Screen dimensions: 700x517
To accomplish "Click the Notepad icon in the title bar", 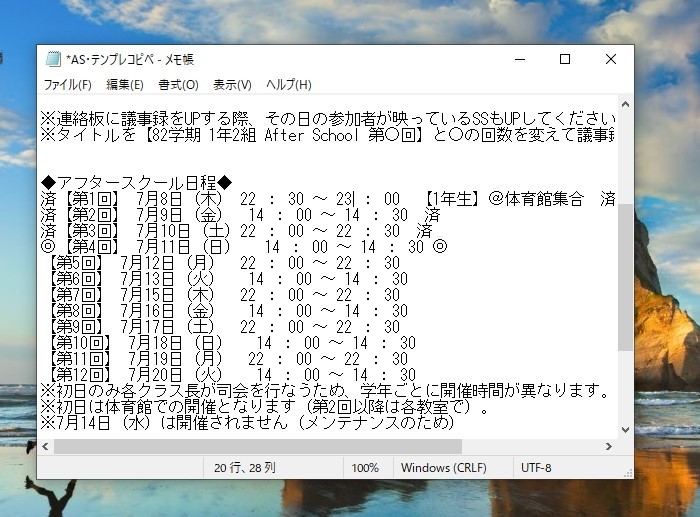I will coord(53,59).
